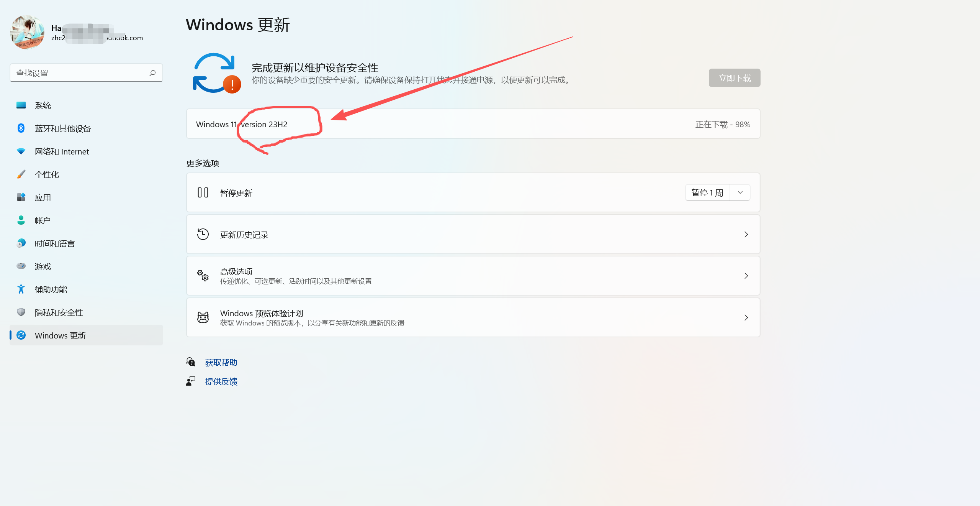Click the gaming controller icon
This screenshot has width=980, height=506.
pos(21,266)
